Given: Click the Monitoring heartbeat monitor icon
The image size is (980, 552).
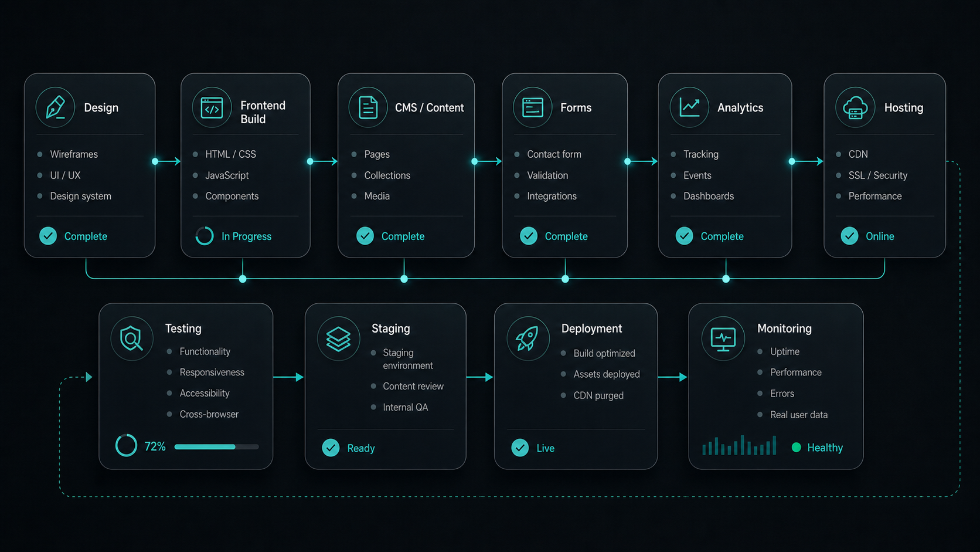Looking at the screenshot, I should coord(723,339).
